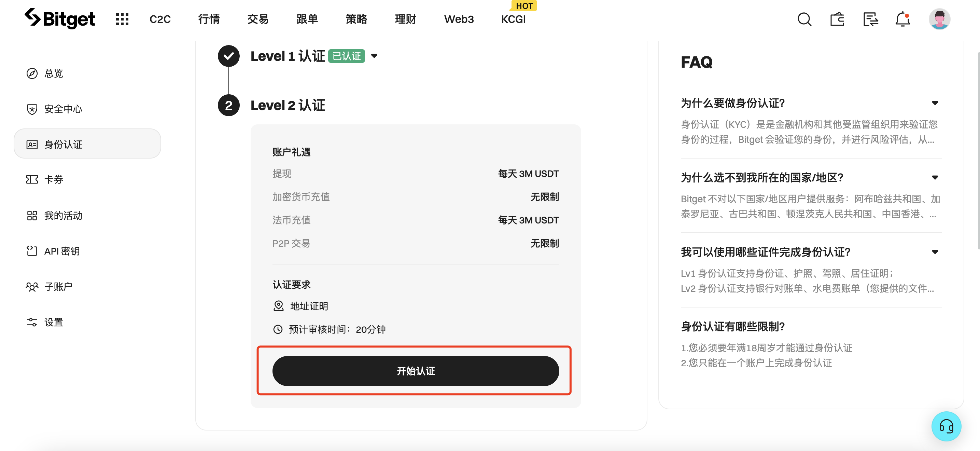This screenshot has width=980, height=451.
Task: Click the 加密货币充值 label
Action: click(x=301, y=197)
